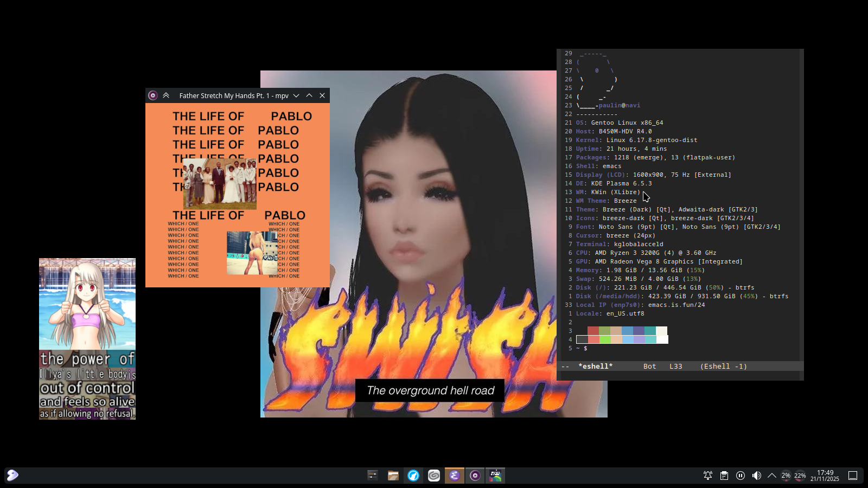This screenshot has width=868, height=488.
Task: Open the 22% memory usage monitor
Action: pyautogui.click(x=800, y=476)
